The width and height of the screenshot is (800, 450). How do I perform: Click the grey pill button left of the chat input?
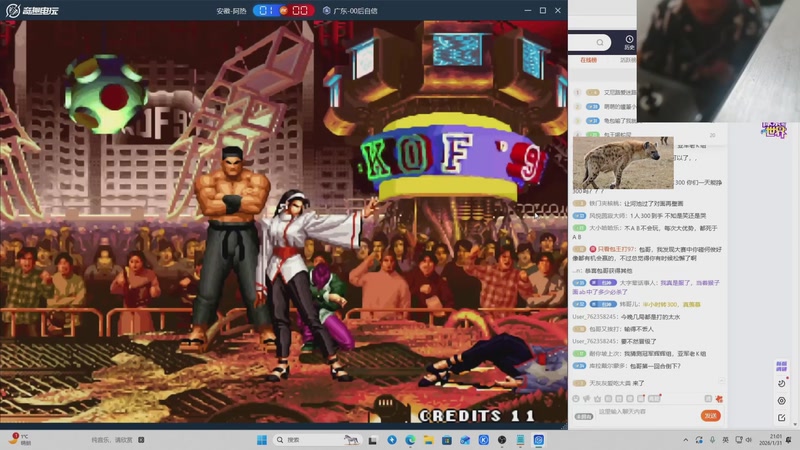[584, 416]
